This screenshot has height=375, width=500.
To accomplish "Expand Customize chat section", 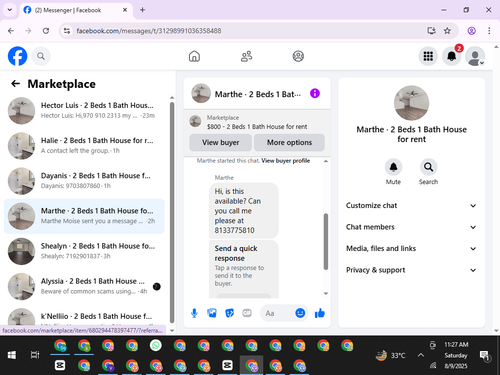I will pos(411,205).
